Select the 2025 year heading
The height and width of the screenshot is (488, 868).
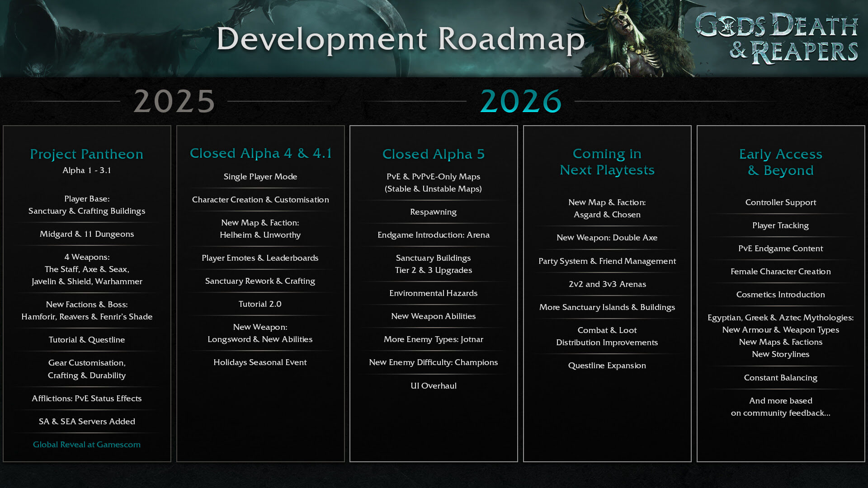tap(174, 101)
